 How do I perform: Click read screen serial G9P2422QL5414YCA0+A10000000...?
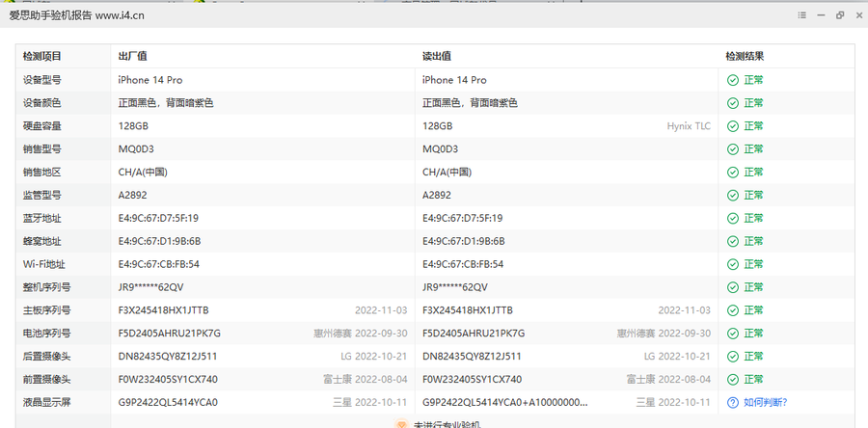point(505,403)
